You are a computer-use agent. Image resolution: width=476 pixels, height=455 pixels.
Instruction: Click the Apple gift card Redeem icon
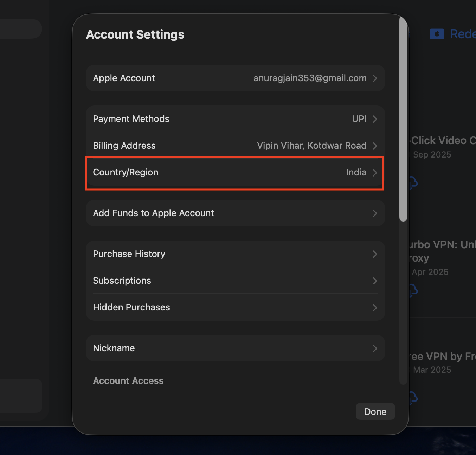coord(437,34)
